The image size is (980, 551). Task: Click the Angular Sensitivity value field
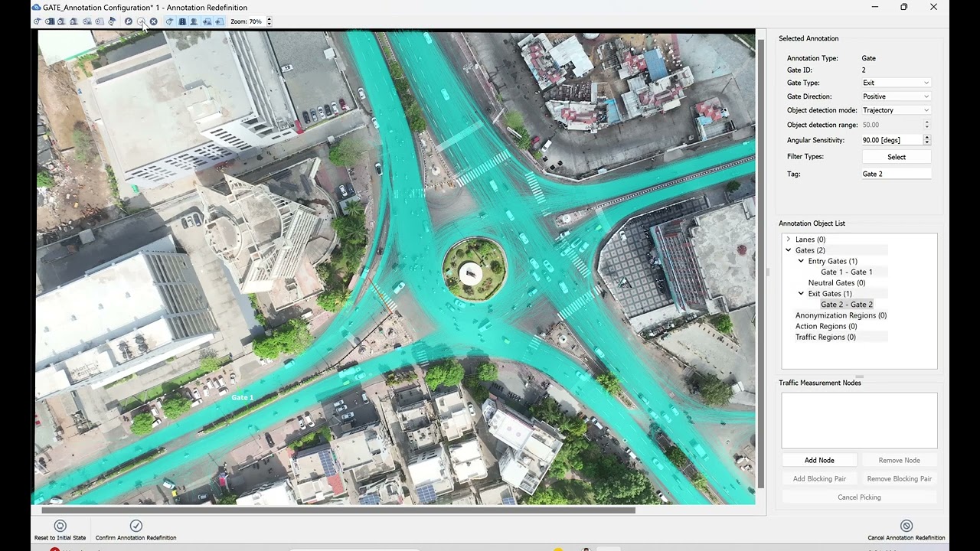892,140
